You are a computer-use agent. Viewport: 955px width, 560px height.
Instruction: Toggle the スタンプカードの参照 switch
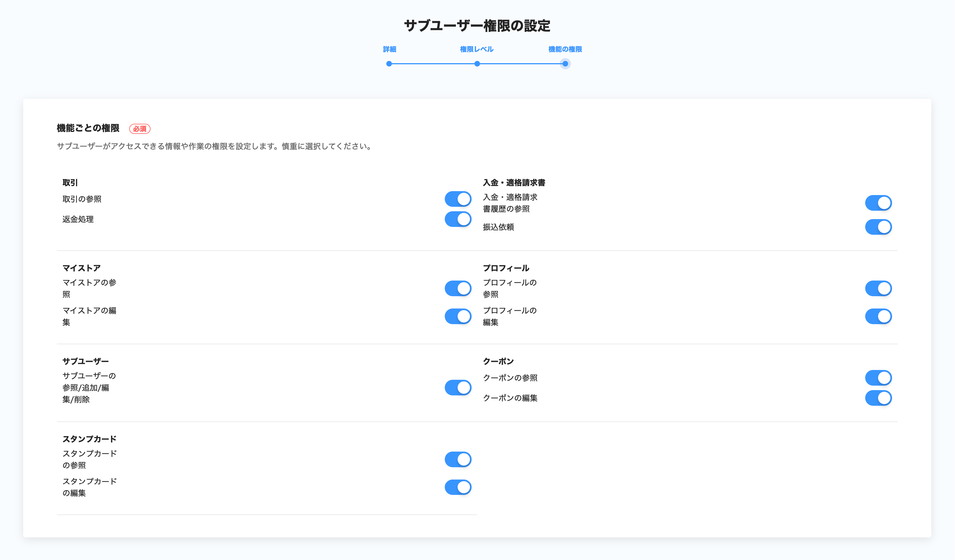(x=458, y=459)
